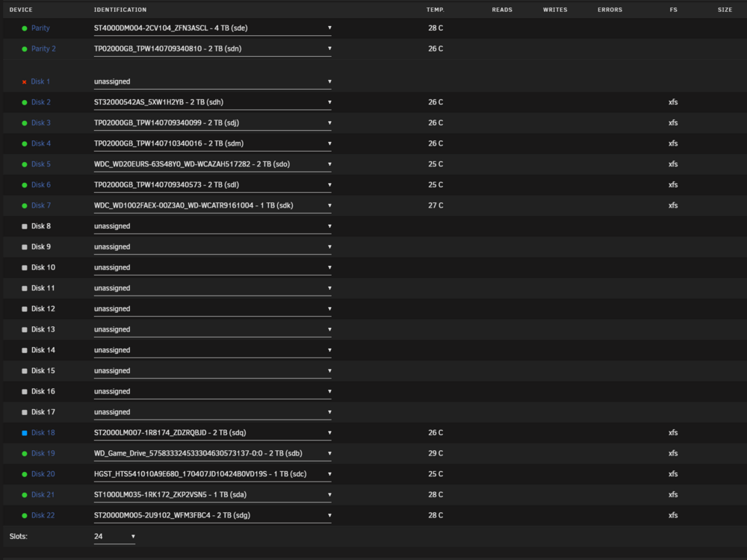Open the Parity device link
This screenshot has height=560, width=747.
[x=40, y=28]
